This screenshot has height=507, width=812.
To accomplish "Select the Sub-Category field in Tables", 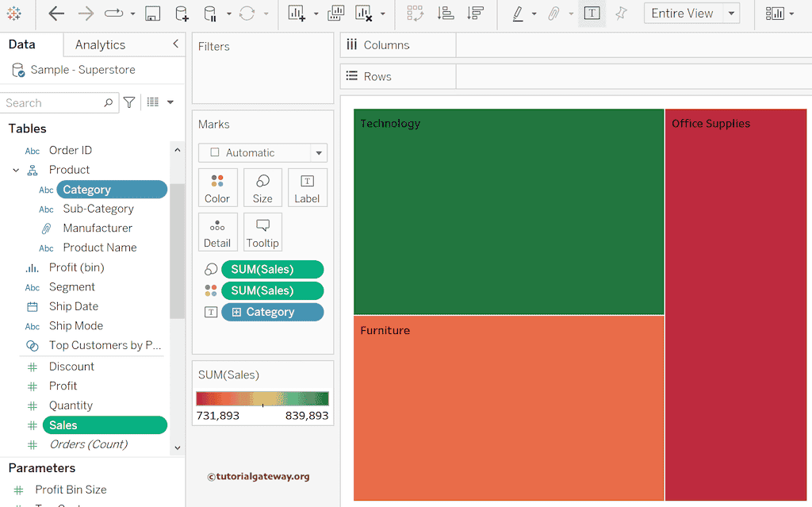I will pyautogui.click(x=98, y=209).
